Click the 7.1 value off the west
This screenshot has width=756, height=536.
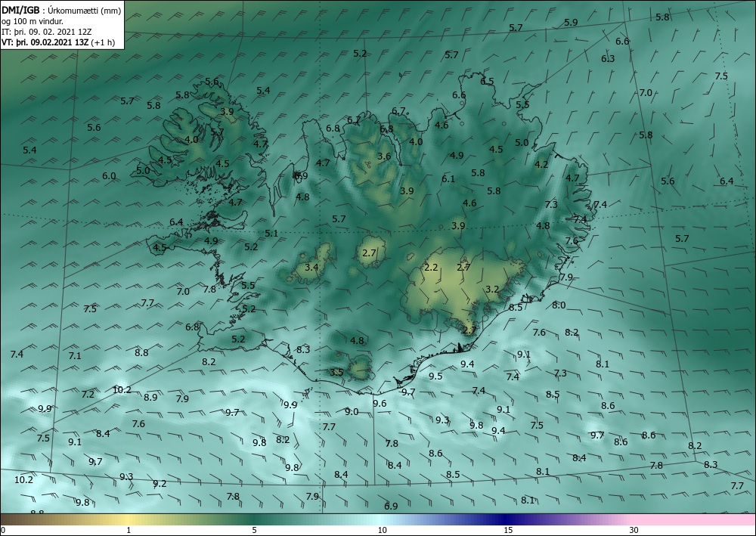pyautogui.click(x=75, y=356)
